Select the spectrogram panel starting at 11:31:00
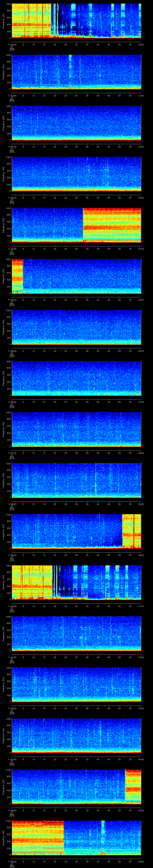The width and height of the screenshot is (153, 868). [76, 123]
